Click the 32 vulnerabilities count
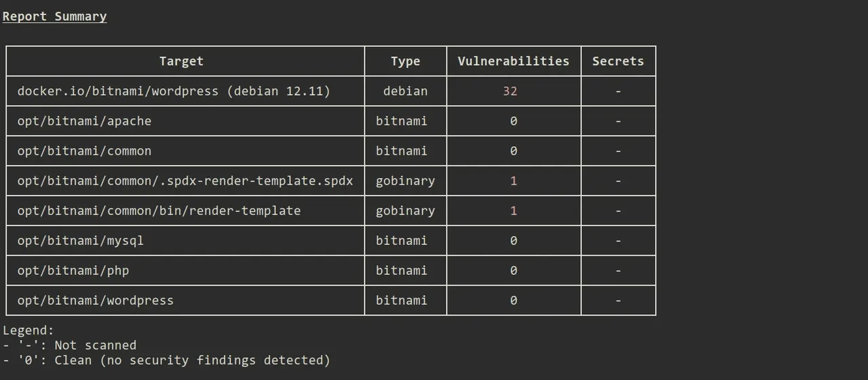Image resolution: width=868 pixels, height=380 pixels. tap(510, 91)
